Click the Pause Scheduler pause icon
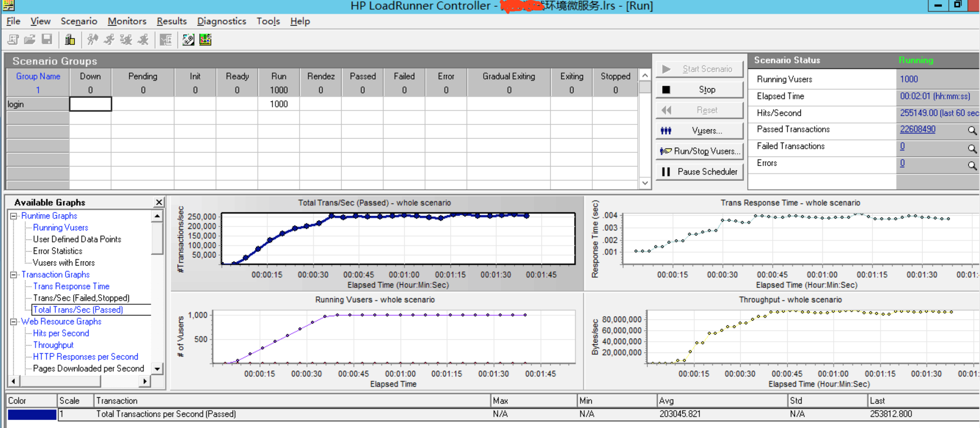 [666, 172]
